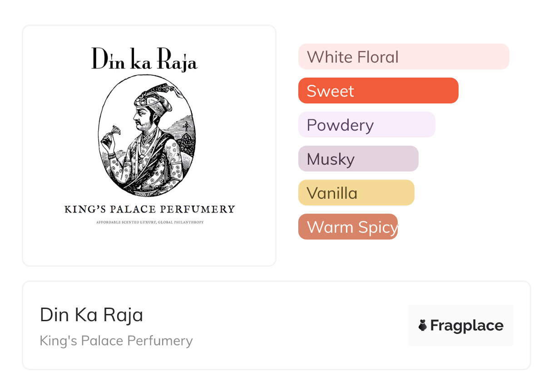The image size is (553, 392).
Task: Click the Fragplace wordmark text
Action: [x=466, y=326]
